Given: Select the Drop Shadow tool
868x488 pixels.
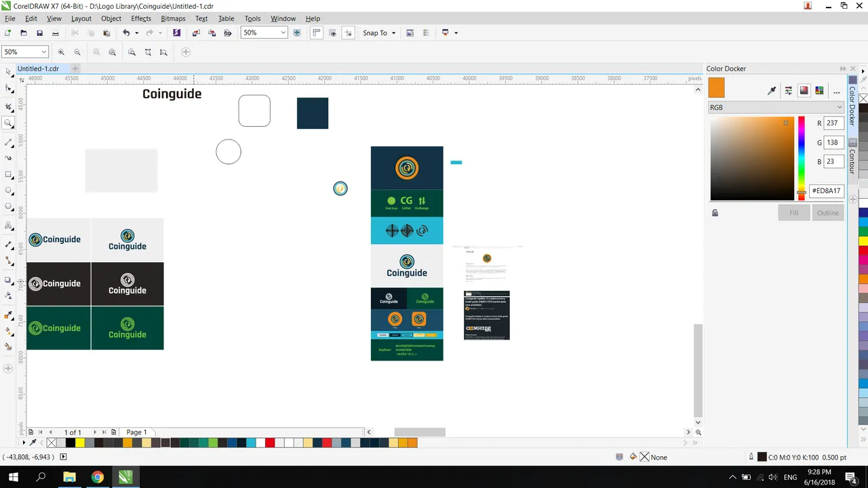Looking at the screenshot, I should coord(8,279).
